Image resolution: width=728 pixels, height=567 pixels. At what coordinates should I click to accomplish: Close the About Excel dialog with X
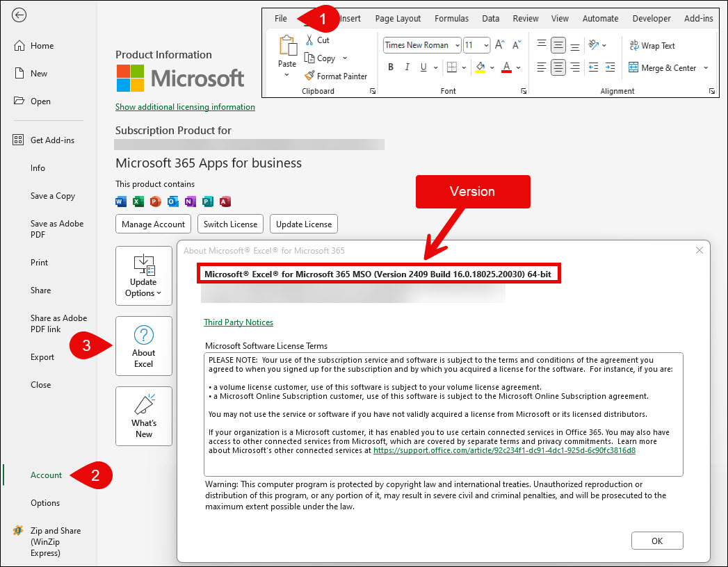(x=699, y=250)
